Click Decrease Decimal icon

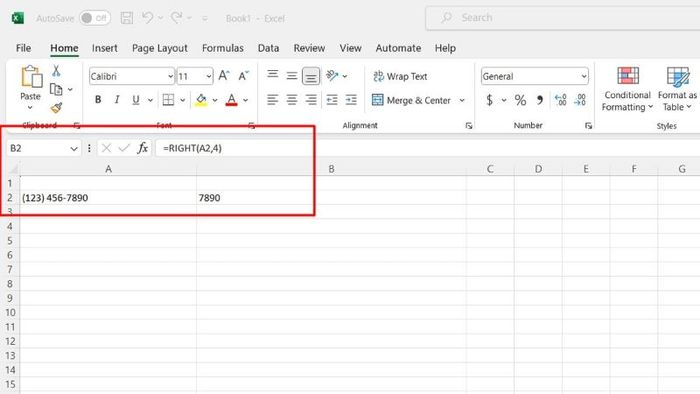580,100
